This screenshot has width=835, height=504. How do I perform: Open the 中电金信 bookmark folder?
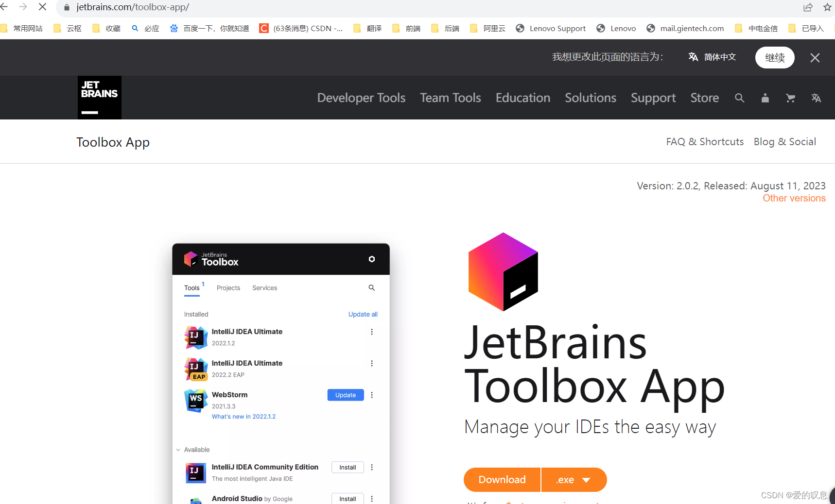point(757,29)
